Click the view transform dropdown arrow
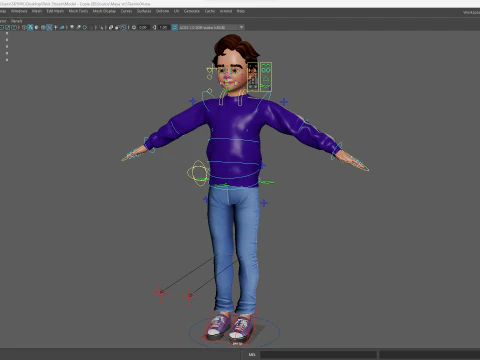Viewport: 480px width, 360px height. (x=241, y=27)
